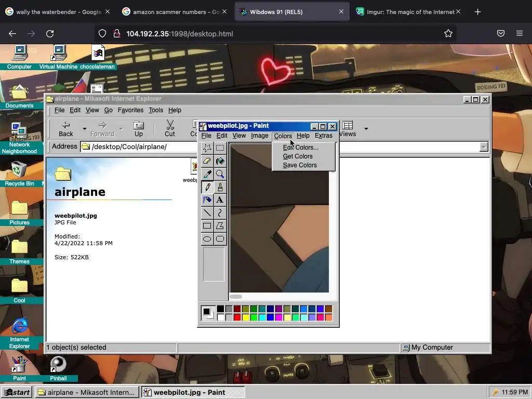Open the Views dropdown arrow
This screenshot has height=399, width=532.
(366, 129)
